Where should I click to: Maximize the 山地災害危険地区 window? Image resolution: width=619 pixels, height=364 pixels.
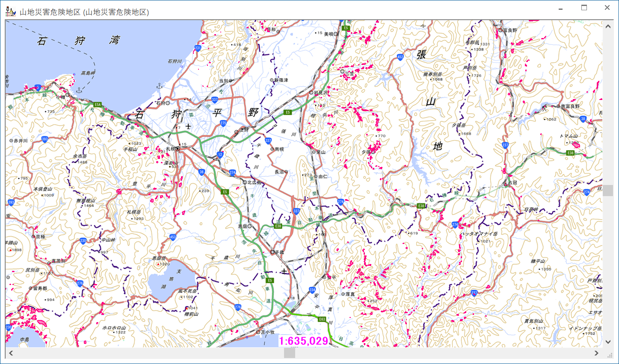(x=584, y=8)
